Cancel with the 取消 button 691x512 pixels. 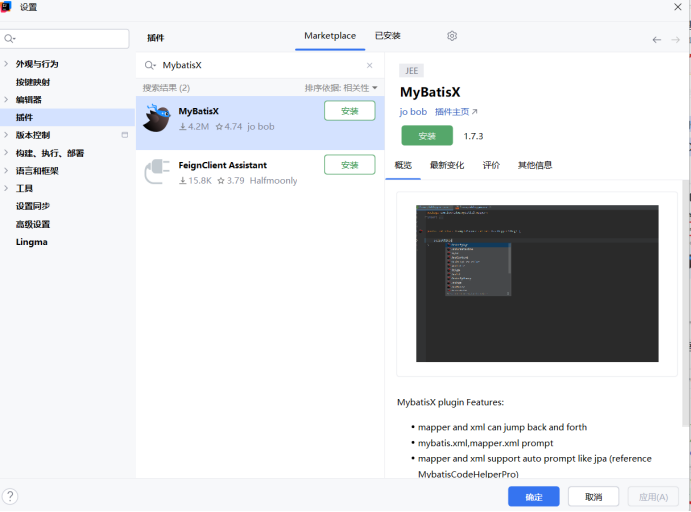click(x=594, y=497)
